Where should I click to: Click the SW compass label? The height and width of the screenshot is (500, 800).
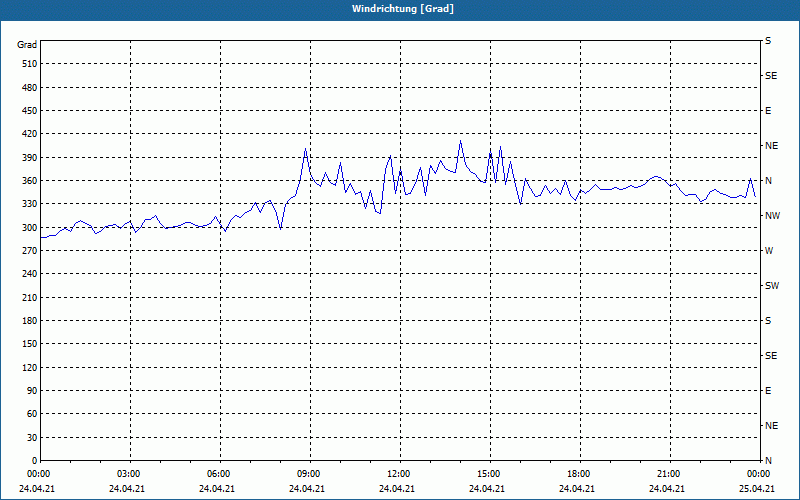(x=772, y=286)
